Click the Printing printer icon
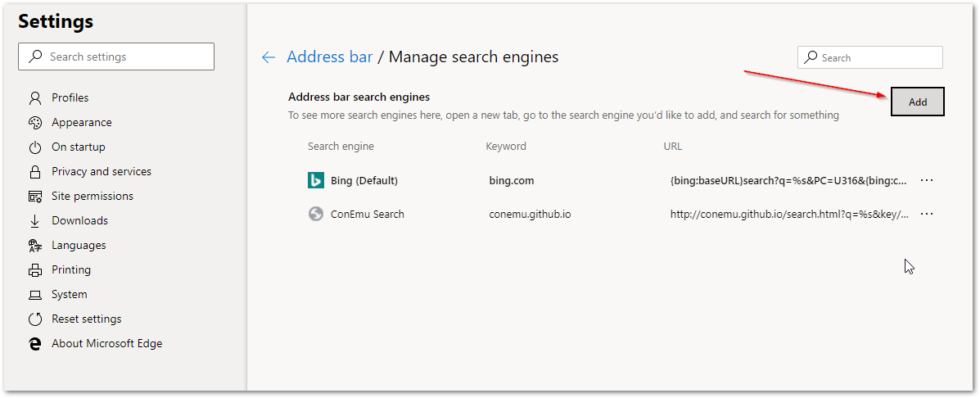The width and height of the screenshot is (980, 398). point(35,270)
